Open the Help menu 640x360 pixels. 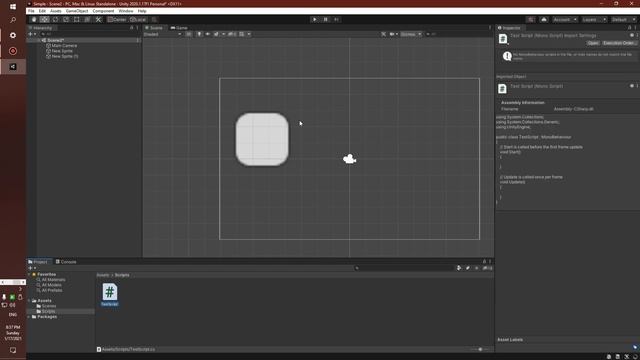pos(142,11)
